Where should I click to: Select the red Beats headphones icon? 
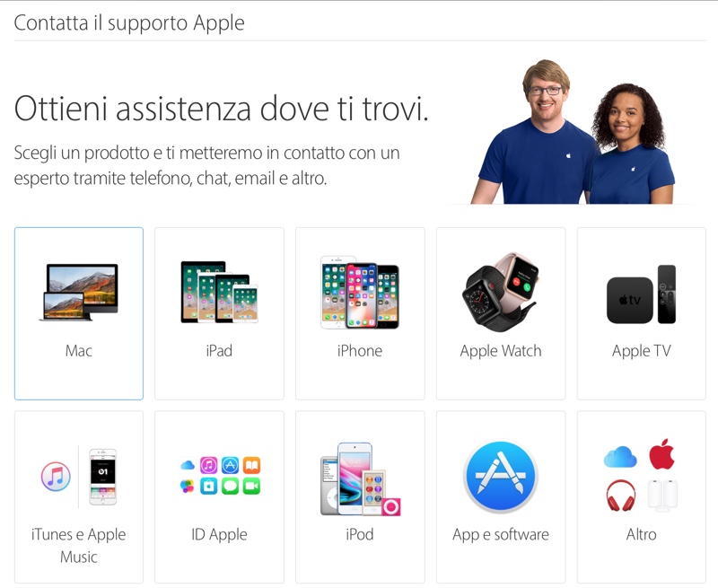(620, 496)
